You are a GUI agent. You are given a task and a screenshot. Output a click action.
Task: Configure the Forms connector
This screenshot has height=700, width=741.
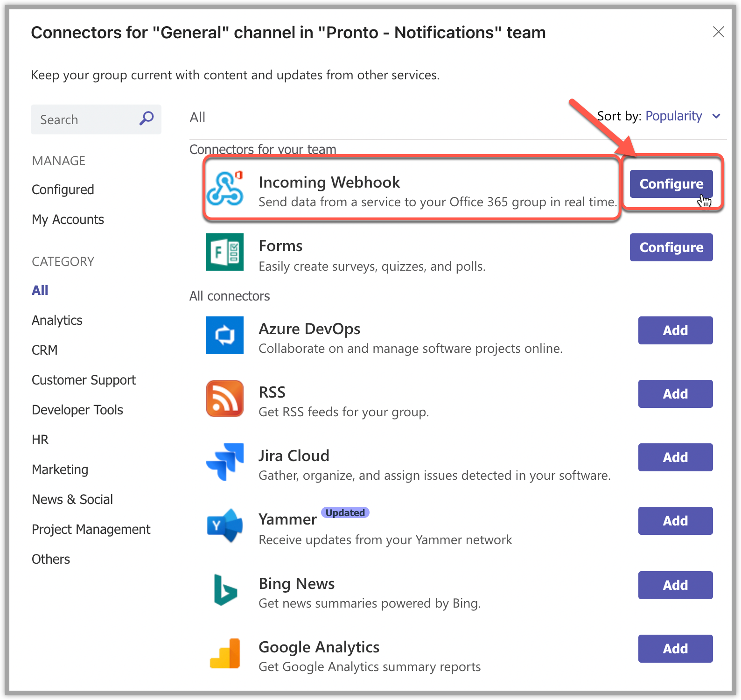pos(671,247)
